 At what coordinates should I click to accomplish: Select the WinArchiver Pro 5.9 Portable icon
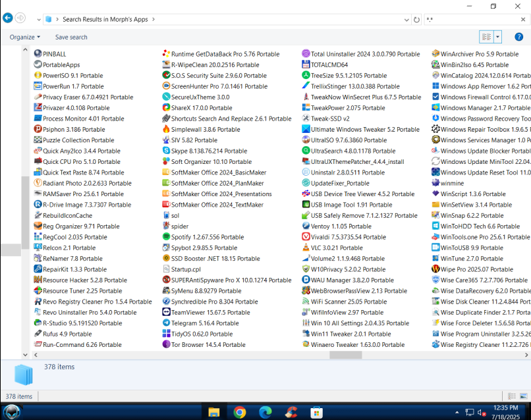point(435,54)
